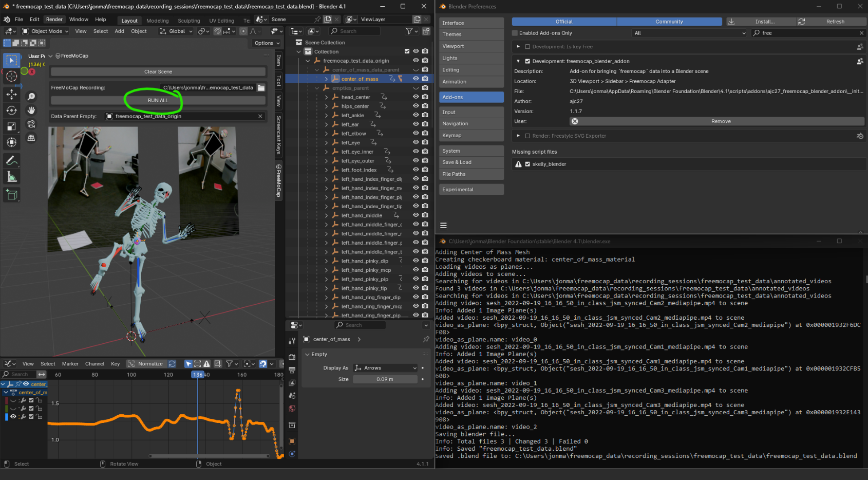Hide the center_of_mass object in the outliner
This screenshot has width=868, height=480.
coord(416,78)
